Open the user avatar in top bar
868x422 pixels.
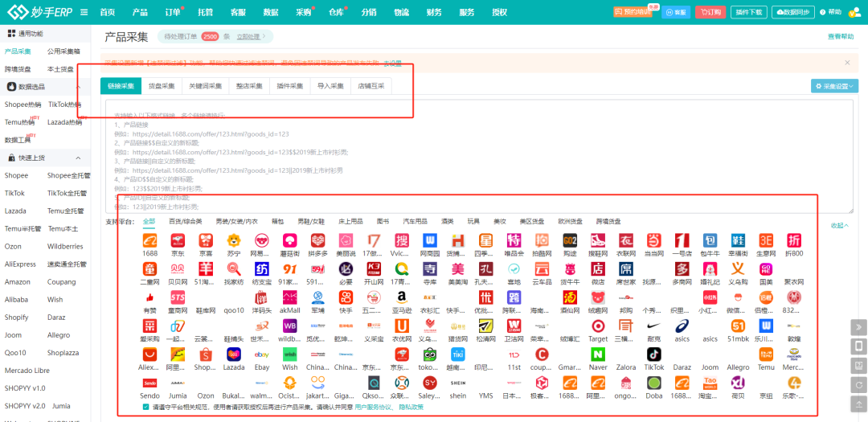tap(854, 14)
